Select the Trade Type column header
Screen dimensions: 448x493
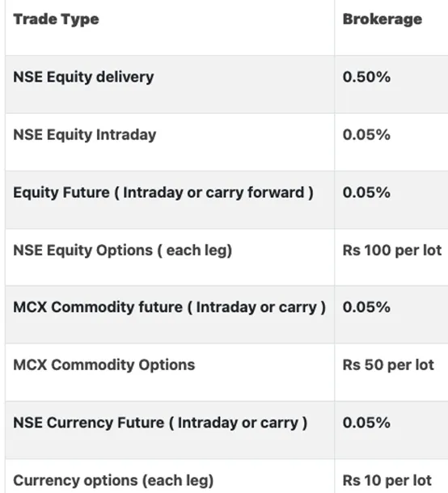pos(56,19)
